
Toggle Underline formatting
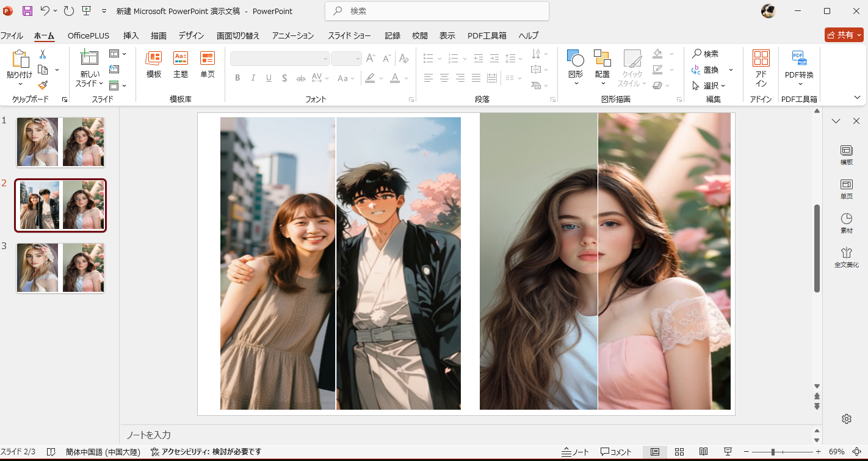tap(269, 78)
